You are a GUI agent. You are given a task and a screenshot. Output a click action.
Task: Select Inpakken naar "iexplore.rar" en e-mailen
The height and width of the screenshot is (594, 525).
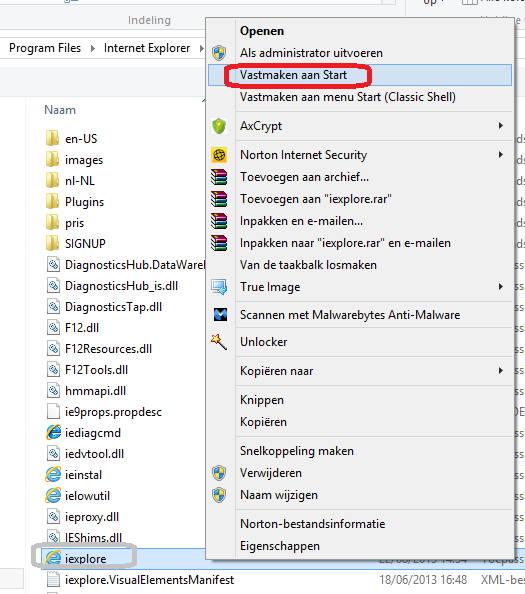click(360, 243)
